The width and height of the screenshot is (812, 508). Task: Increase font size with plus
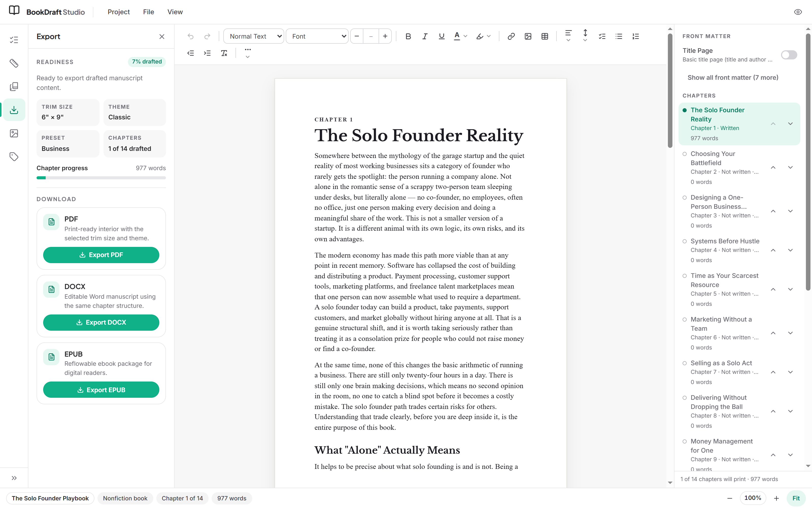[x=385, y=36]
